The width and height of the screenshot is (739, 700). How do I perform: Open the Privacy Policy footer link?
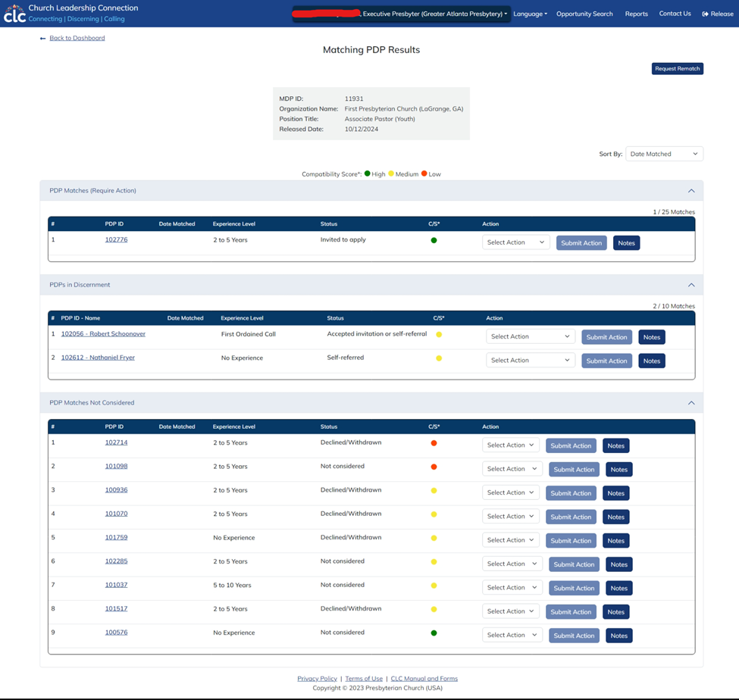pyautogui.click(x=317, y=679)
